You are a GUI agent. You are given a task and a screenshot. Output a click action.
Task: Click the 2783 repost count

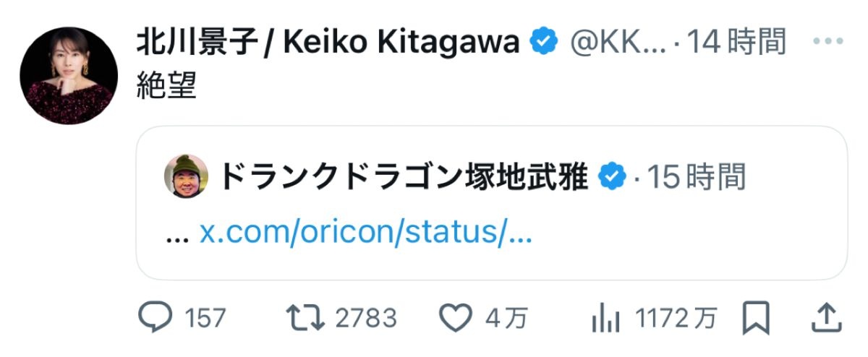point(365,318)
